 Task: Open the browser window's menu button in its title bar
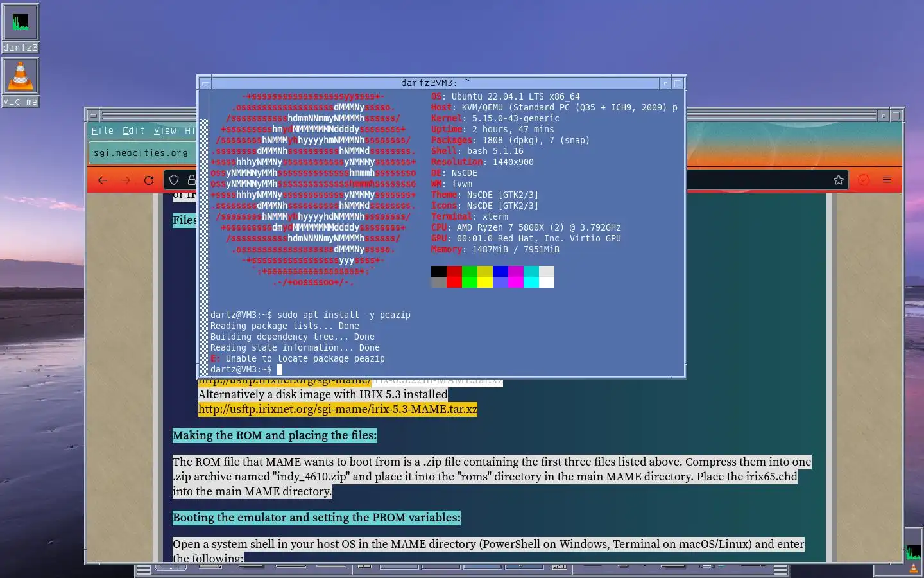click(x=93, y=116)
